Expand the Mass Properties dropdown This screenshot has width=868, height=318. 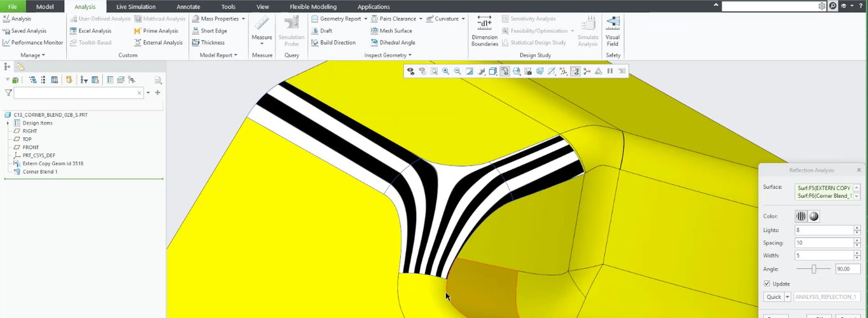(243, 19)
